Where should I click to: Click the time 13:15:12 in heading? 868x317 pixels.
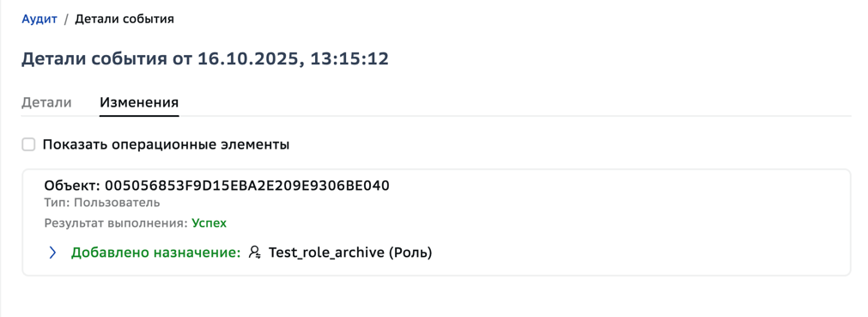(x=349, y=58)
